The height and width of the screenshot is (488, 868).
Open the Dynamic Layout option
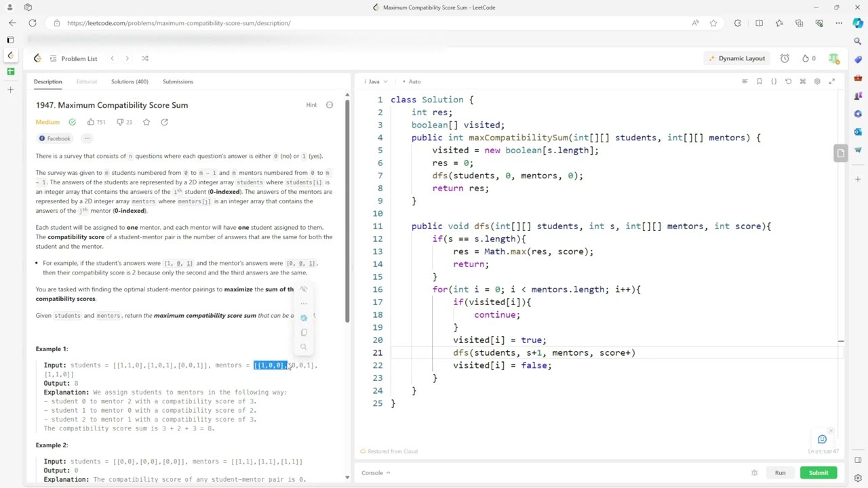click(x=736, y=58)
